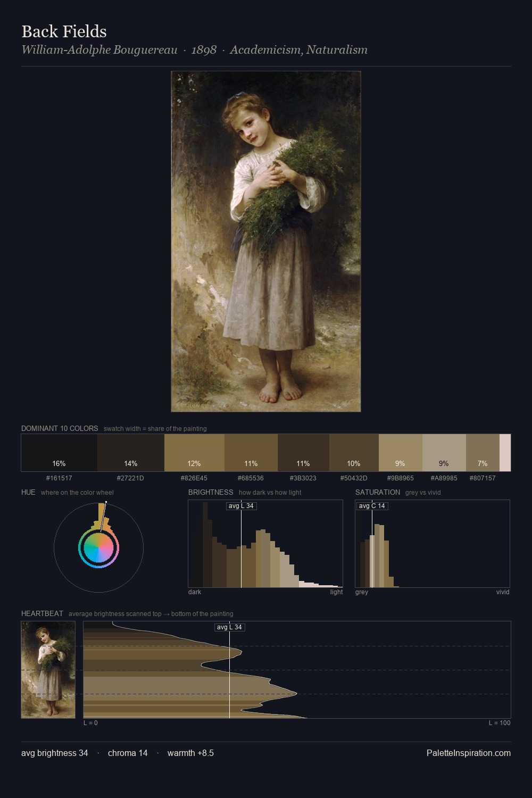Click the #A89985 light taupe swatch

pos(444,453)
